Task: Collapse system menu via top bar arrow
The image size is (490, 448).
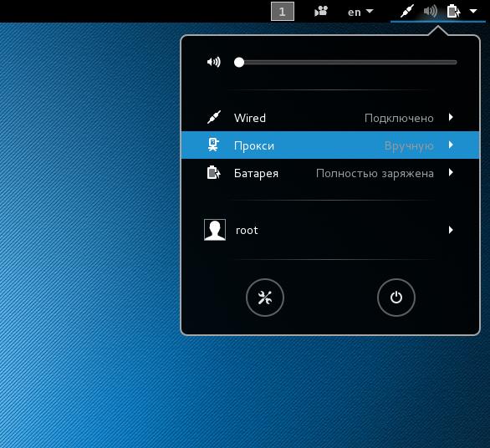Action: pyautogui.click(x=473, y=11)
